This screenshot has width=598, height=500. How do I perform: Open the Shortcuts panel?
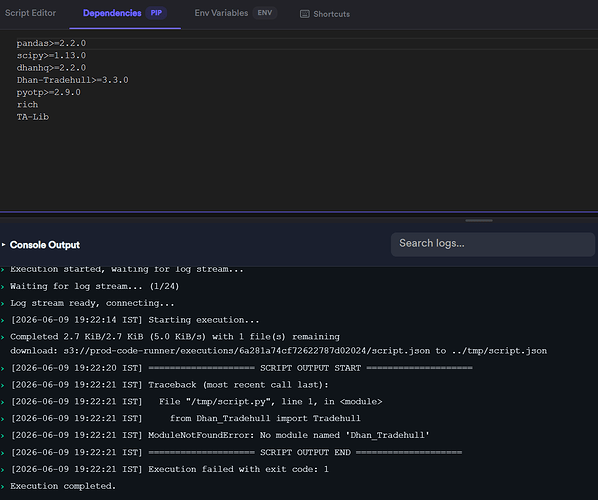coord(325,14)
